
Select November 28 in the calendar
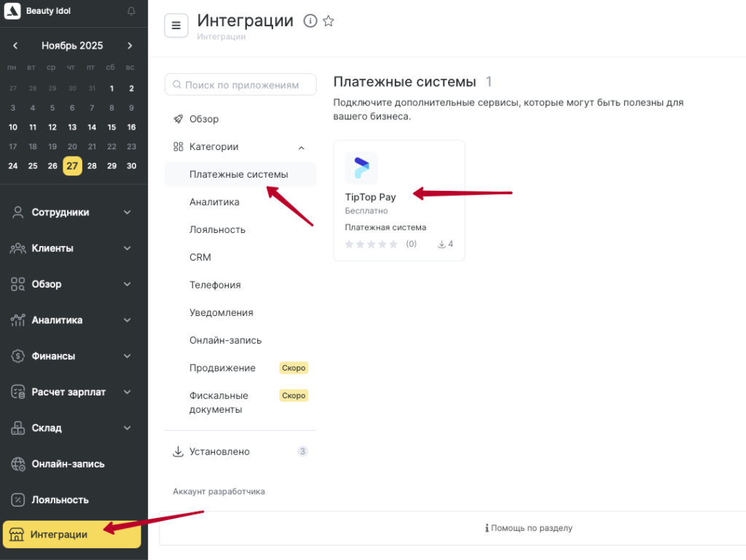pyautogui.click(x=92, y=165)
